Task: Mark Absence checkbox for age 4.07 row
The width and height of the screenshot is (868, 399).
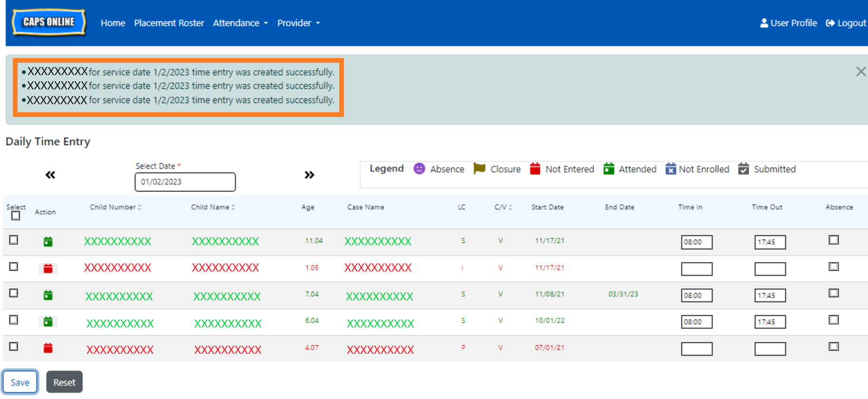Action: (x=834, y=347)
